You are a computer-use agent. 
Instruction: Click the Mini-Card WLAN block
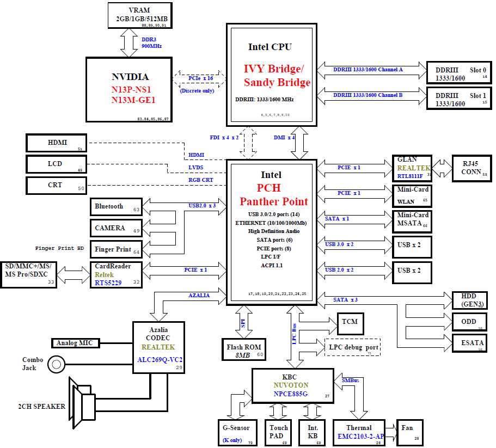coord(412,196)
